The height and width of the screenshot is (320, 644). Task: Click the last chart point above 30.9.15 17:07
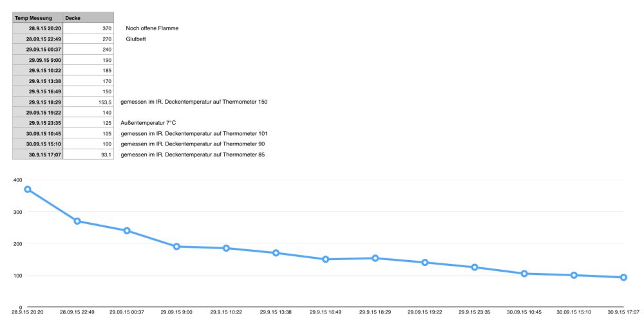coord(623,278)
